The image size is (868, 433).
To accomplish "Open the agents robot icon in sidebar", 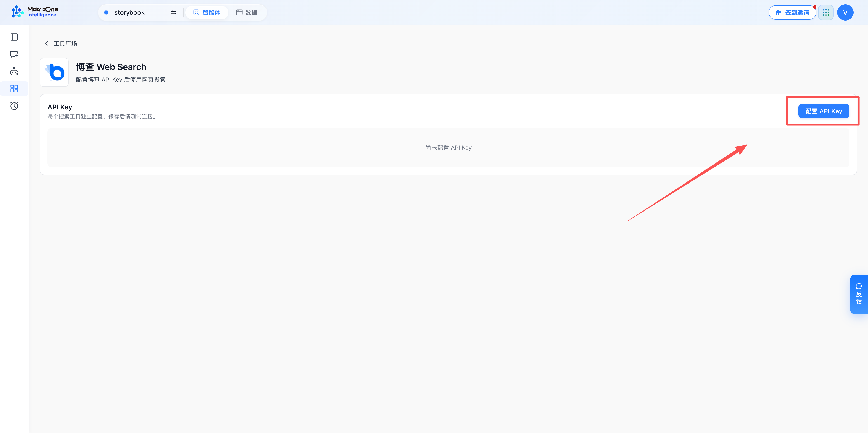I will click(x=14, y=71).
